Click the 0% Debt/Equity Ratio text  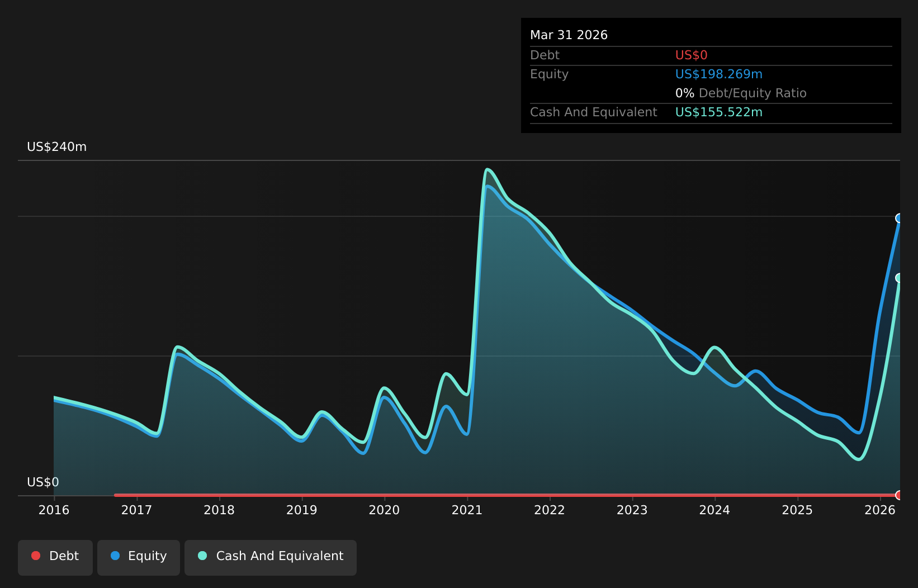[x=741, y=93]
